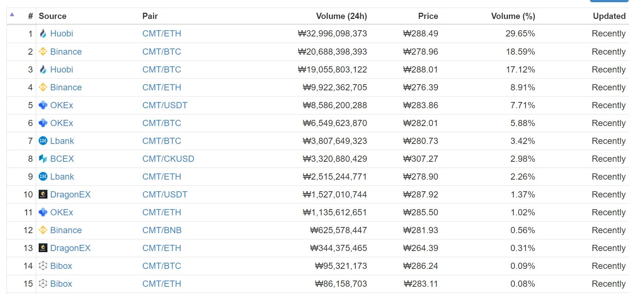This screenshot has height=294, width=644.
Task: Open Huobi CMT/BTC pair in row 3
Action: (x=162, y=69)
